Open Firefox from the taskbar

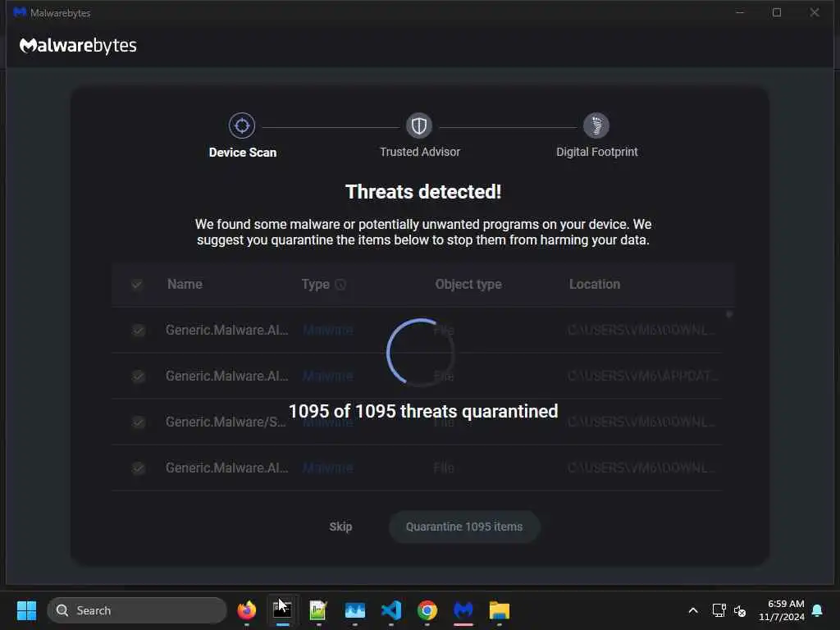pyautogui.click(x=246, y=610)
